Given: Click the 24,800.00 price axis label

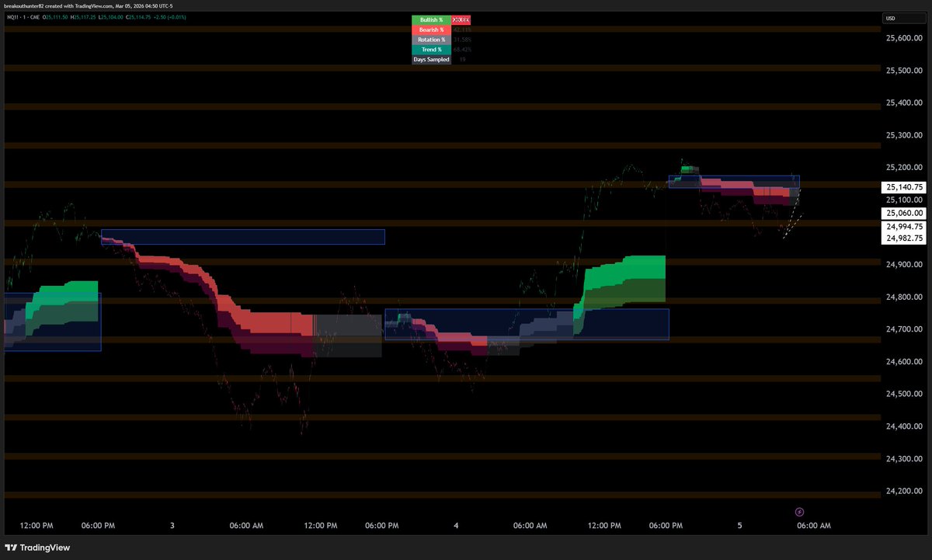Looking at the screenshot, I should coord(904,297).
